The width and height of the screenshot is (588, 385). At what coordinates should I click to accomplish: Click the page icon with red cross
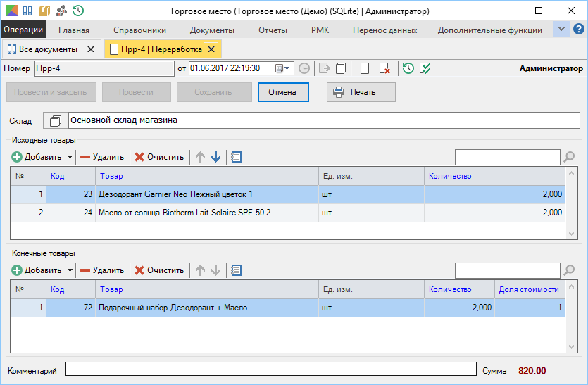pyautogui.click(x=384, y=68)
